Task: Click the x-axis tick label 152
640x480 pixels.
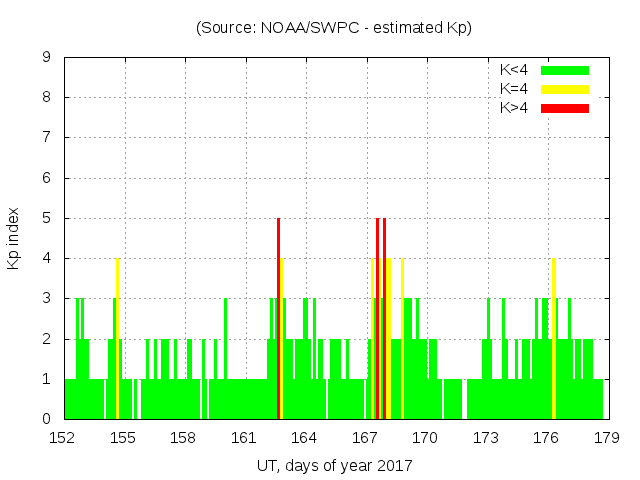Action: click(63, 437)
